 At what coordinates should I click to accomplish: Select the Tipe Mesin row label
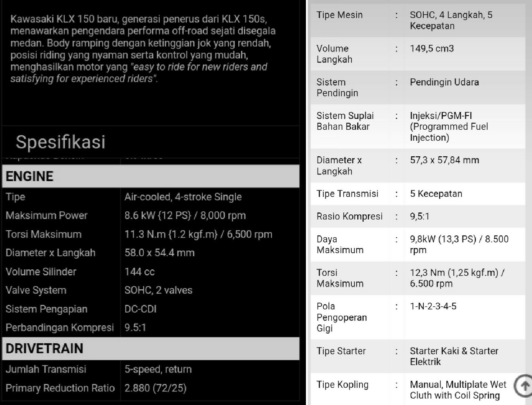(340, 15)
